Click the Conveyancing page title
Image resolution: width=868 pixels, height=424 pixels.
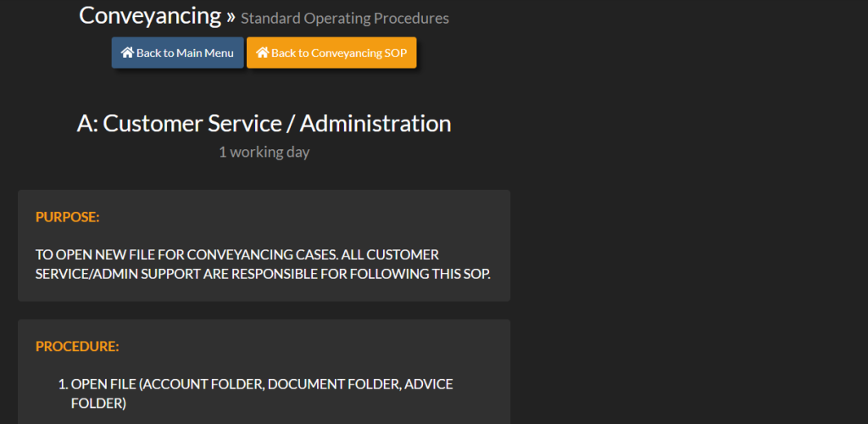(150, 15)
